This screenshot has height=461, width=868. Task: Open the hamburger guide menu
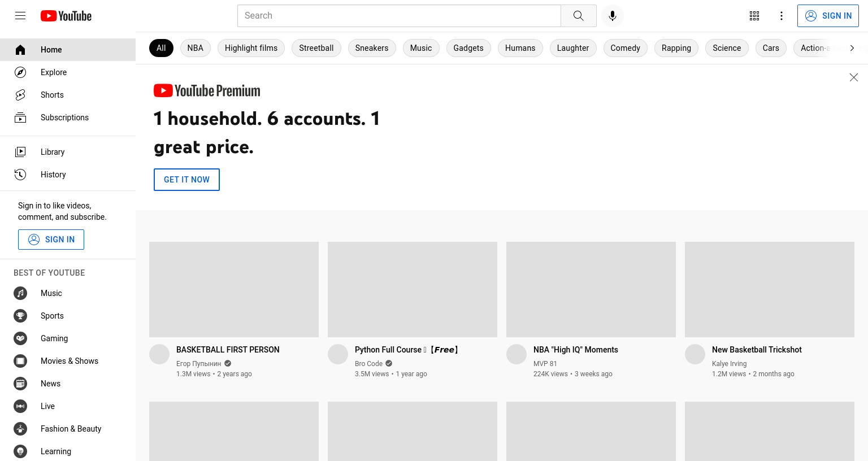point(20,16)
